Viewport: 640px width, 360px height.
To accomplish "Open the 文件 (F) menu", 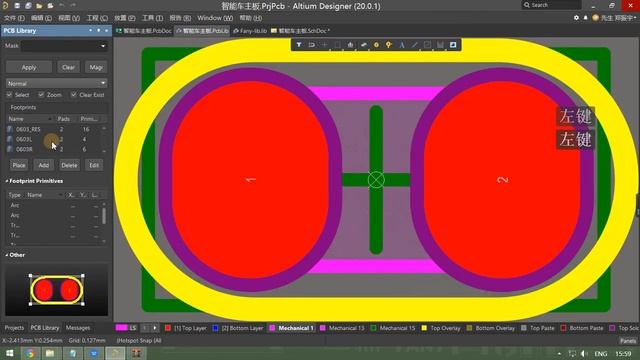I will pos(14,18).
